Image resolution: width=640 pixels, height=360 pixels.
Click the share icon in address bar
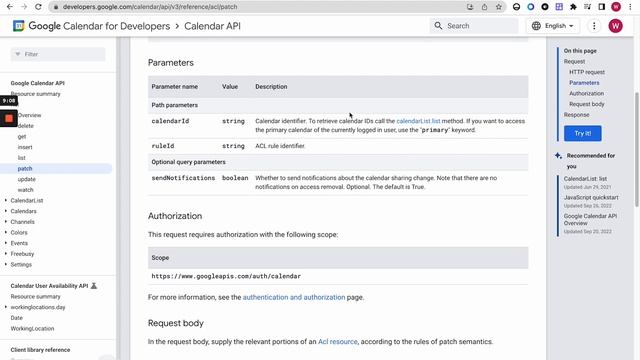point(484,7)
